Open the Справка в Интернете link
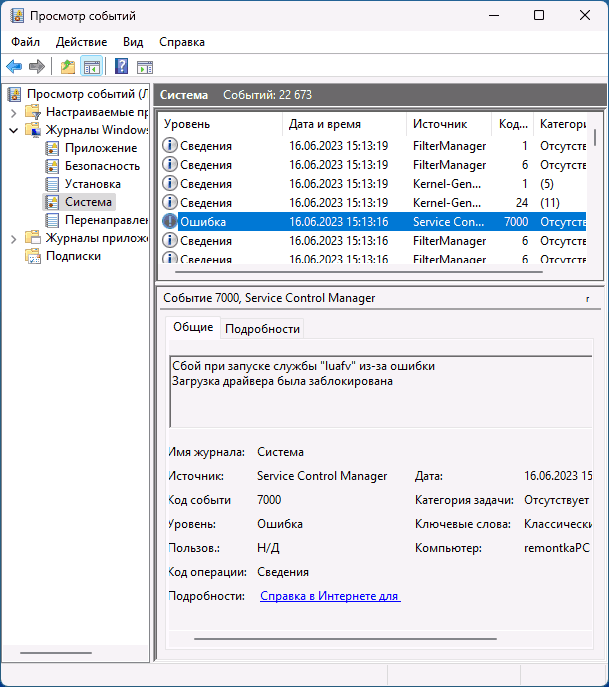 pyautogui.click(x=330, y=596)
